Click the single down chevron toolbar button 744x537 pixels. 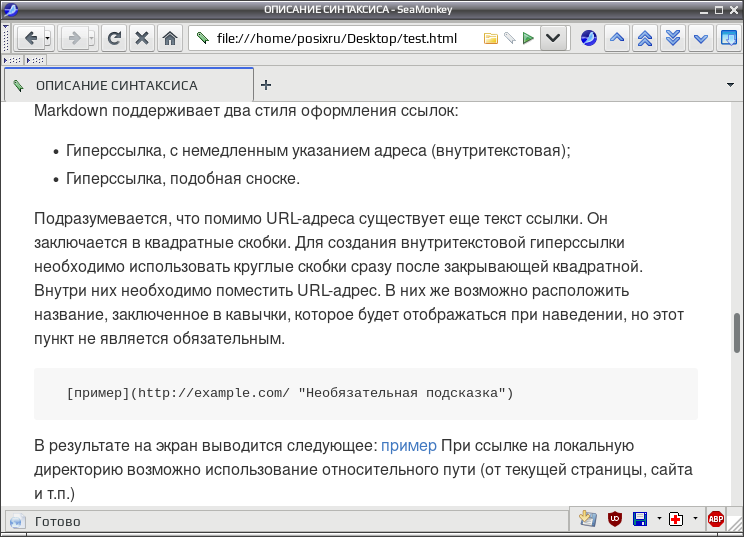(700, 38)
